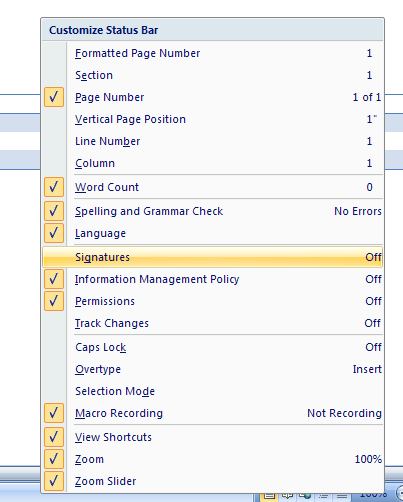Show the Caps Lock indicator

(213, 347)
